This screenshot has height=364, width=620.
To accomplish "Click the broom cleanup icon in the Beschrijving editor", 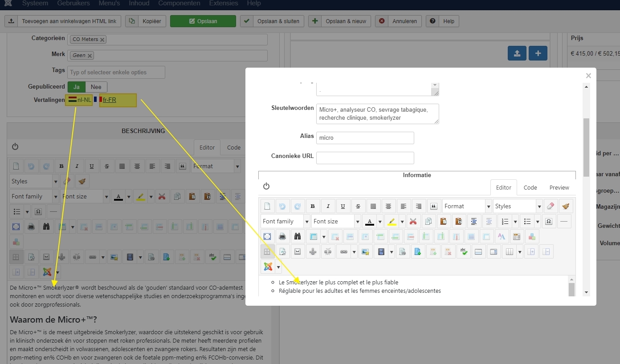I will point(82,181).
